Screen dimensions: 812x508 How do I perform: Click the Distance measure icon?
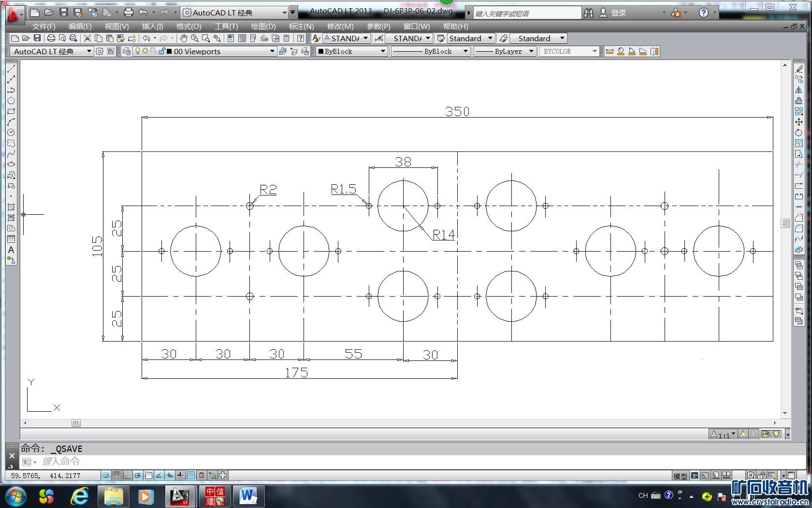609,51
